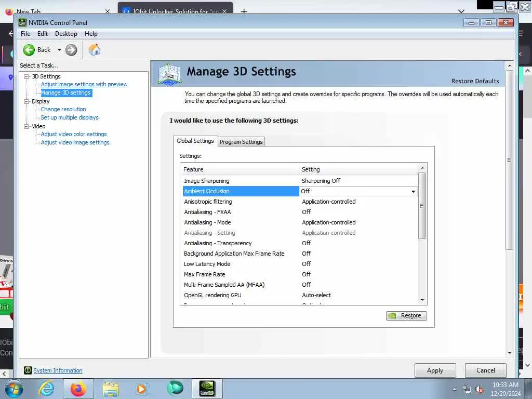Select the Antialiasing - Transparency row
Screen dimensions: 532x399
coord(300,243)
